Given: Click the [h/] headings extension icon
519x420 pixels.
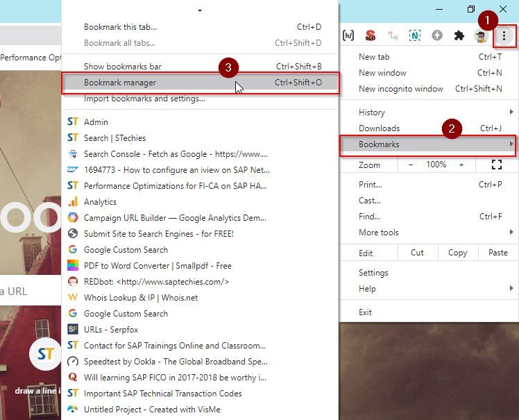Looking at the screenshot, I should (348, 35).
